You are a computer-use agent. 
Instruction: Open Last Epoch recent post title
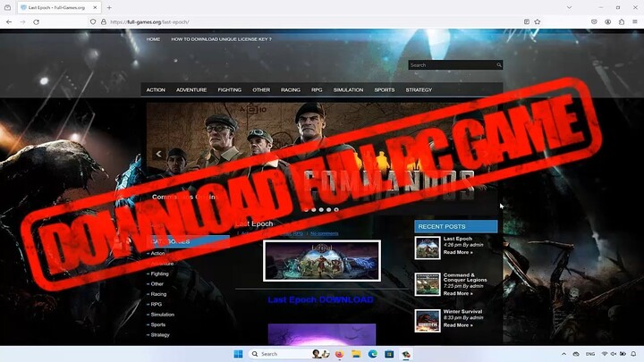pos(458,239)
